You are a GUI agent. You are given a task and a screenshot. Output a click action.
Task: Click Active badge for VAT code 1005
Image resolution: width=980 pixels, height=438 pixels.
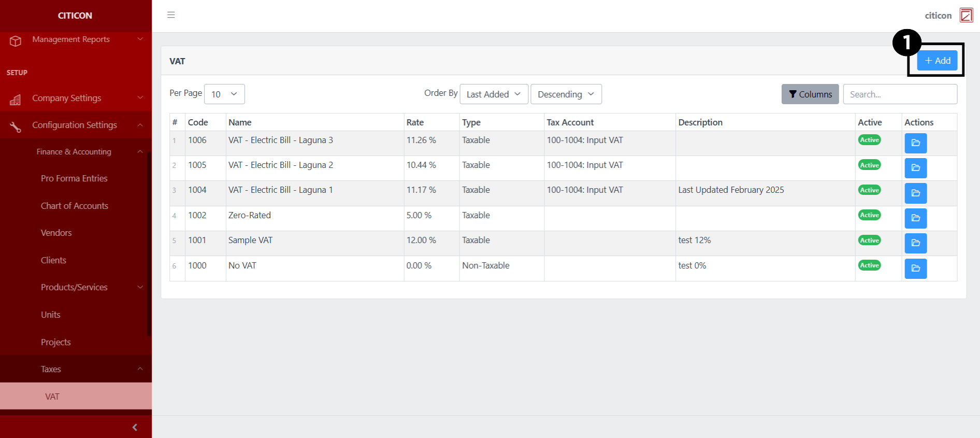click(869, 165)
